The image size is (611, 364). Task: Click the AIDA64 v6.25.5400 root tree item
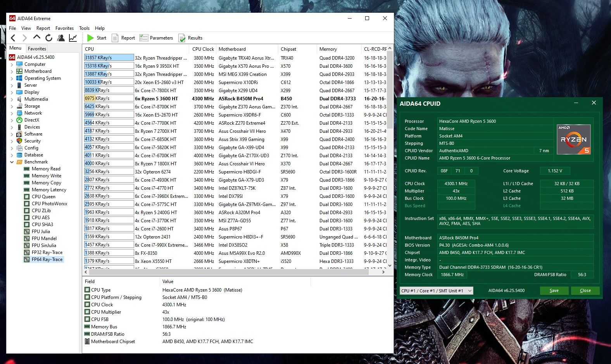(32, 57)
